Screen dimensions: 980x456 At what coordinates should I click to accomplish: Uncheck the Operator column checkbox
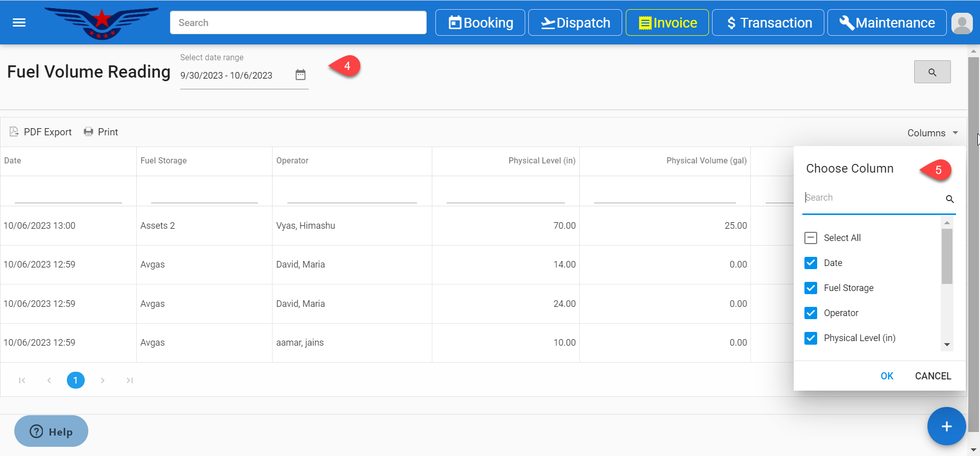811,313
